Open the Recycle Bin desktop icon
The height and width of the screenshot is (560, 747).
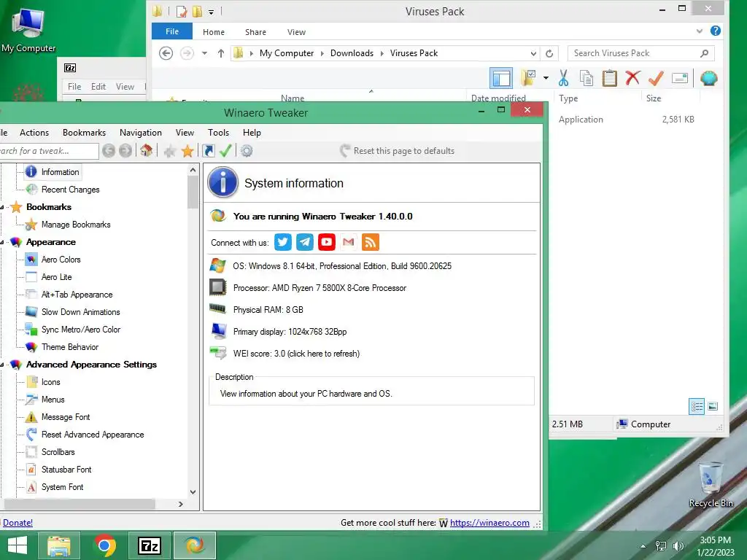click(711, 484)
